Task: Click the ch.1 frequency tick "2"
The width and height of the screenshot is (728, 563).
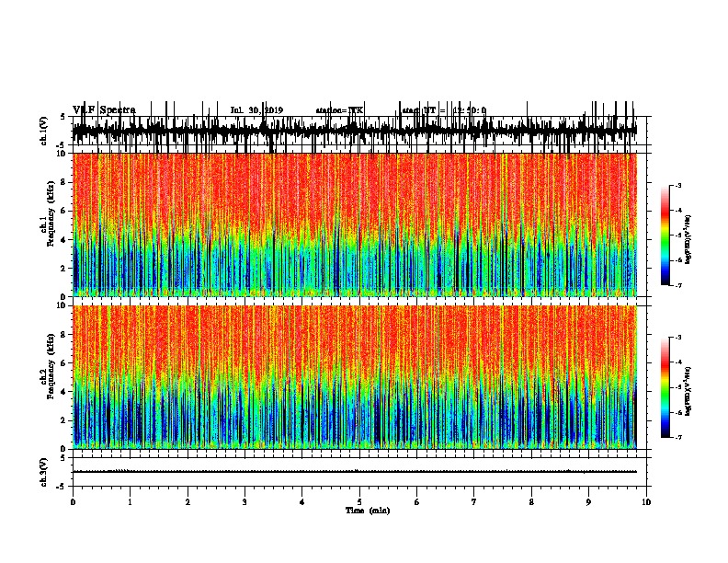Action: 64,268
